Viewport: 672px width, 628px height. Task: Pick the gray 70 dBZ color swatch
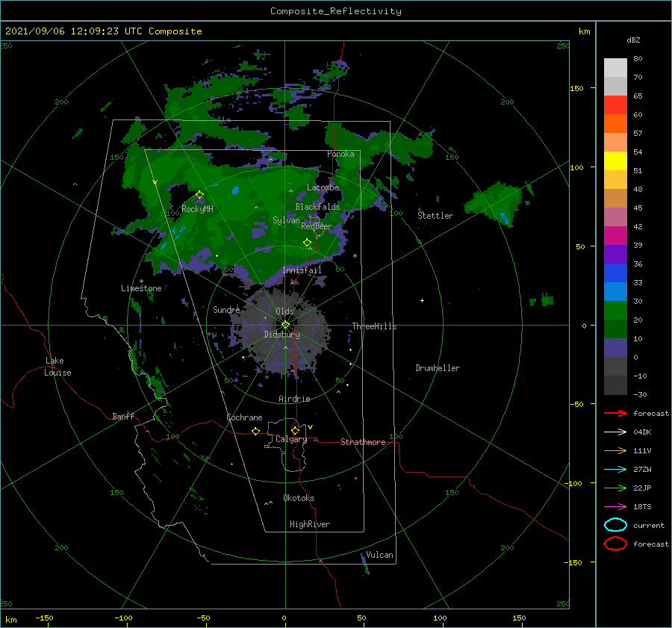pos(615,86)
